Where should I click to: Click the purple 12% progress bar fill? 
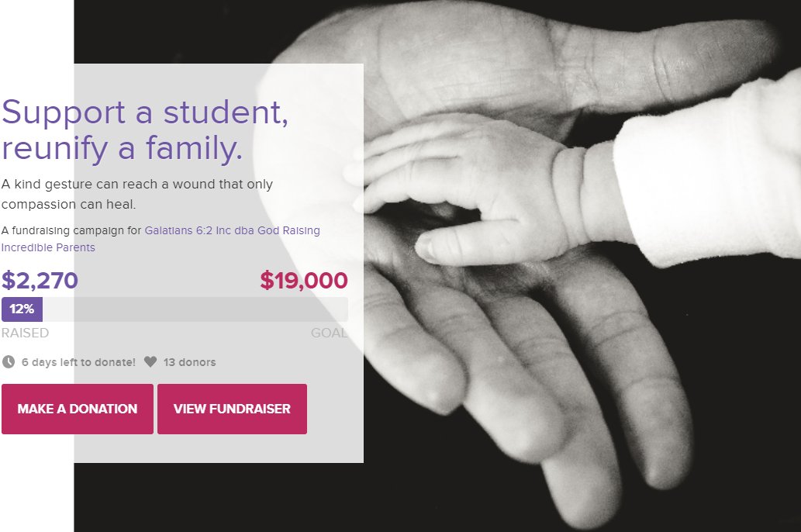click(x=22, y=309)
